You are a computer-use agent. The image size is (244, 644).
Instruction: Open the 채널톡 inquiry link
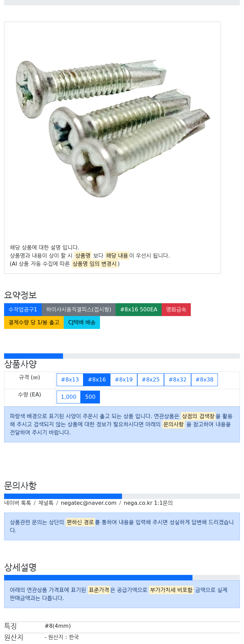click(46, 503)
